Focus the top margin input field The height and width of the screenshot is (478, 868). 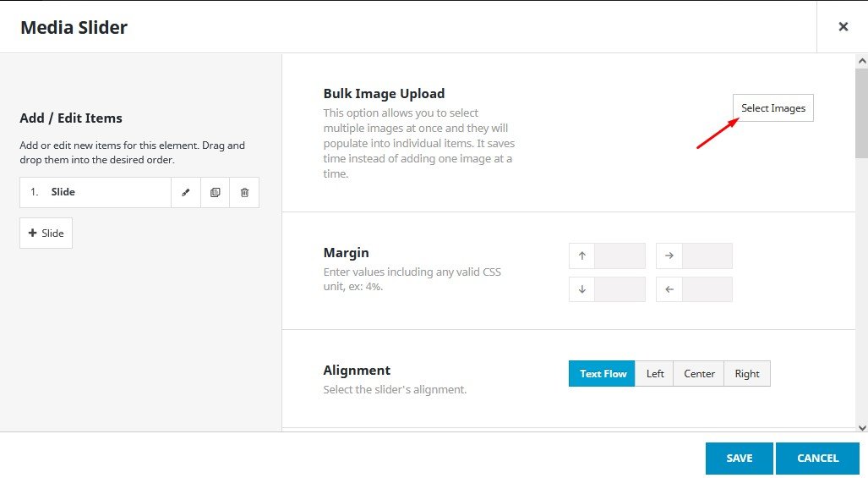[x=620, y=256]
